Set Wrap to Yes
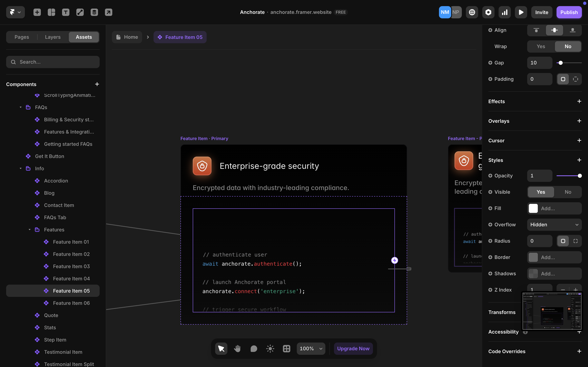 (541, 46)
